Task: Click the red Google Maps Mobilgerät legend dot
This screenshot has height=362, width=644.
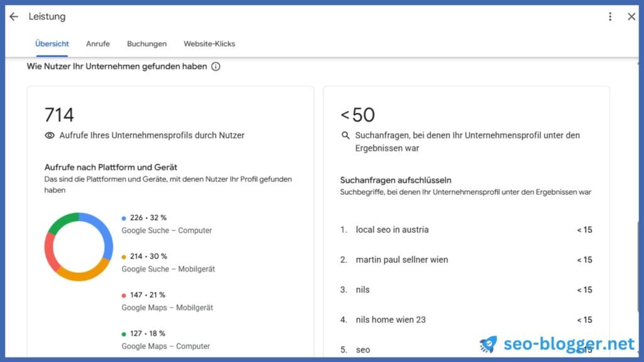Action: point(124,295)
